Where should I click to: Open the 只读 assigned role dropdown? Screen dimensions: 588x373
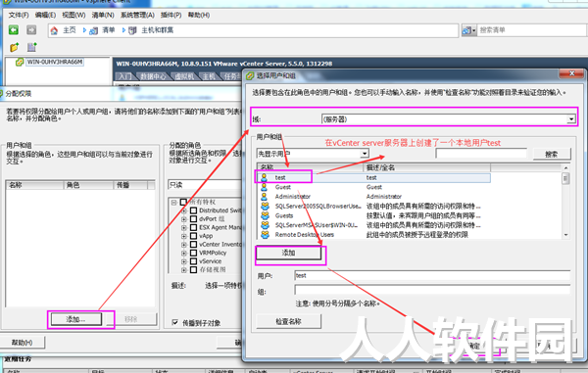pyautogui.click(x=205, y=185)
